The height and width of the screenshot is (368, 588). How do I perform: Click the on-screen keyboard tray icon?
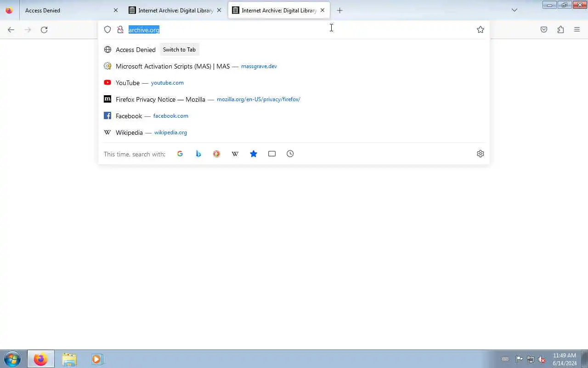click(505, 359)
